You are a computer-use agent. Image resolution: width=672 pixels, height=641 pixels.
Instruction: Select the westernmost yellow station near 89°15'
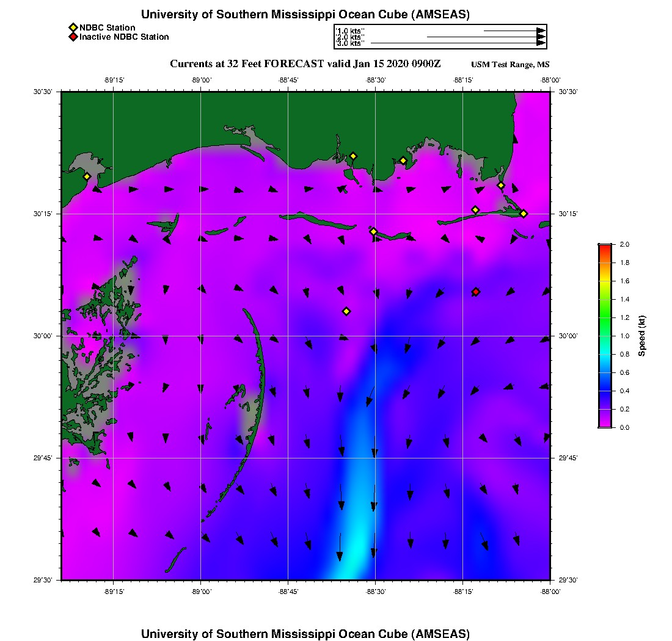[x=87, y=176]
